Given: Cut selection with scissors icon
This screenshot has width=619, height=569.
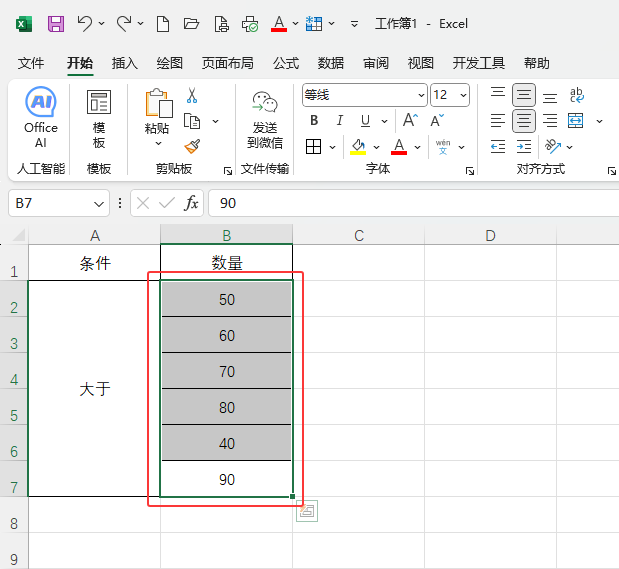Looking at the screenshot, I should click(x=192, y=95).
